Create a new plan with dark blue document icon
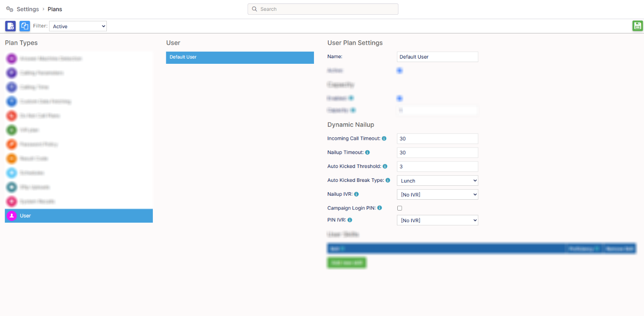 [10, 26]
